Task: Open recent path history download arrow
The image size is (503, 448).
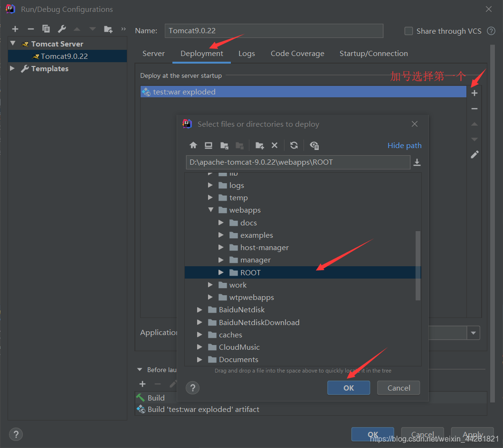Action: [x=417, y=162]
